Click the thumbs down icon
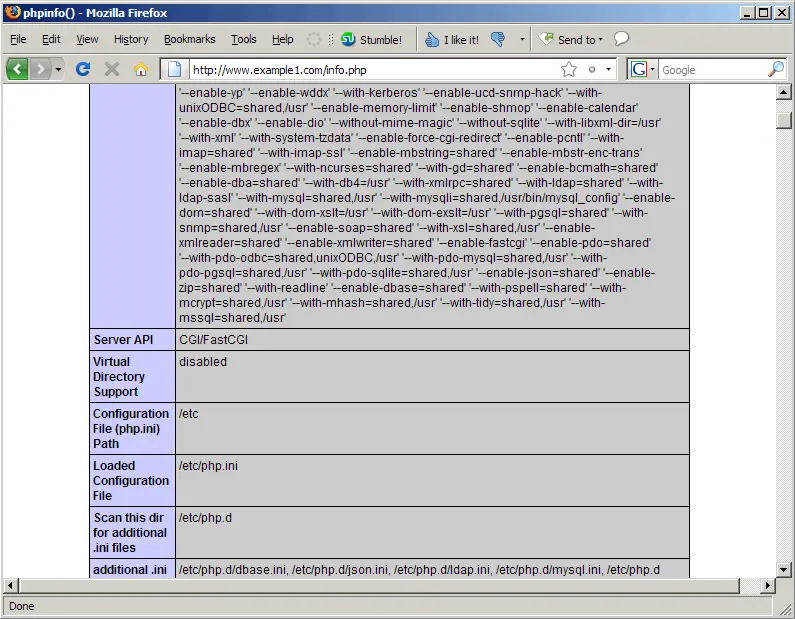Image resolution: width=795 pixels, height=619 pixels. (498, 39)
